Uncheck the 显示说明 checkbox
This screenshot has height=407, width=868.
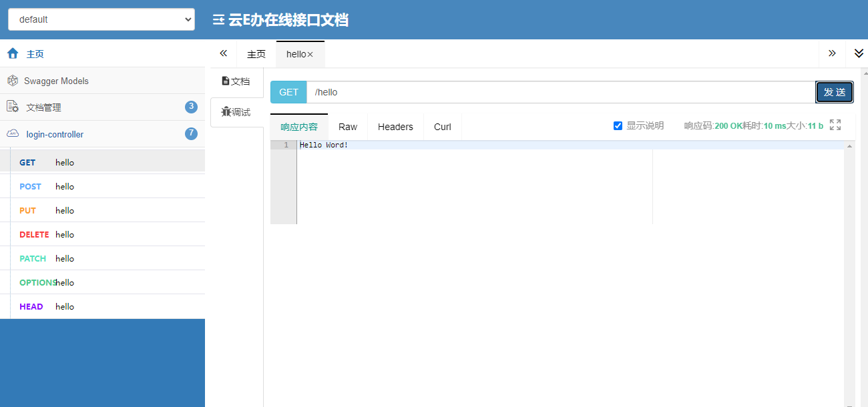pyautogui.click(x=618, y=125)
